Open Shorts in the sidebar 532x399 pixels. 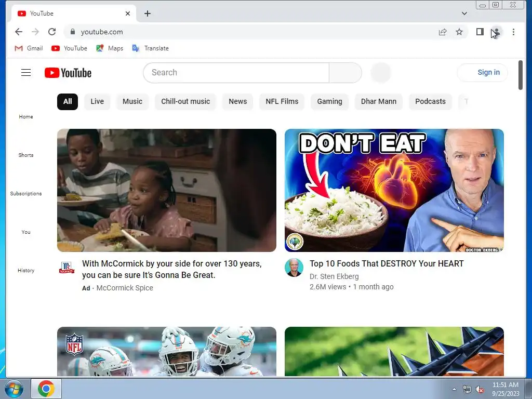coord(26,155)
